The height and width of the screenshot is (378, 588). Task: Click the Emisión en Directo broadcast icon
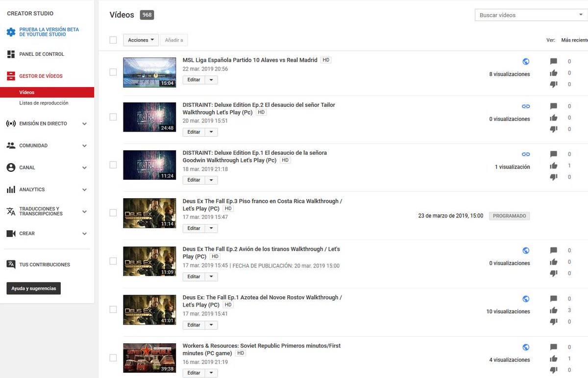coord(11,123)
